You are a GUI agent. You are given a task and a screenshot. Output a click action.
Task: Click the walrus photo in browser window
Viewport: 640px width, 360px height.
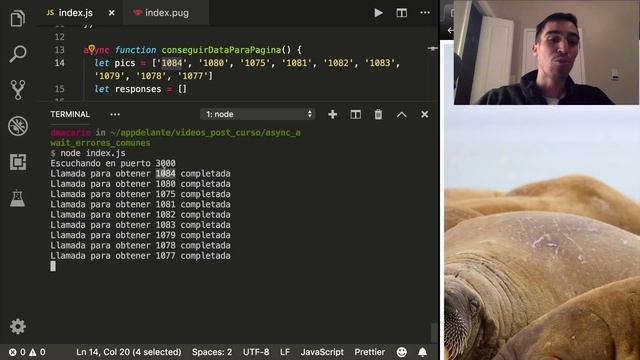coord(542,233)
